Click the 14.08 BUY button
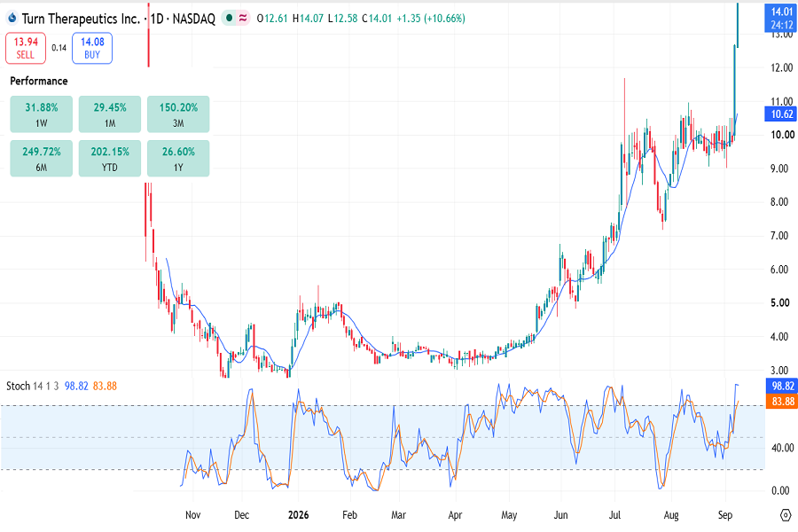This screenshot has width=798, height=532. pos(92,49)
